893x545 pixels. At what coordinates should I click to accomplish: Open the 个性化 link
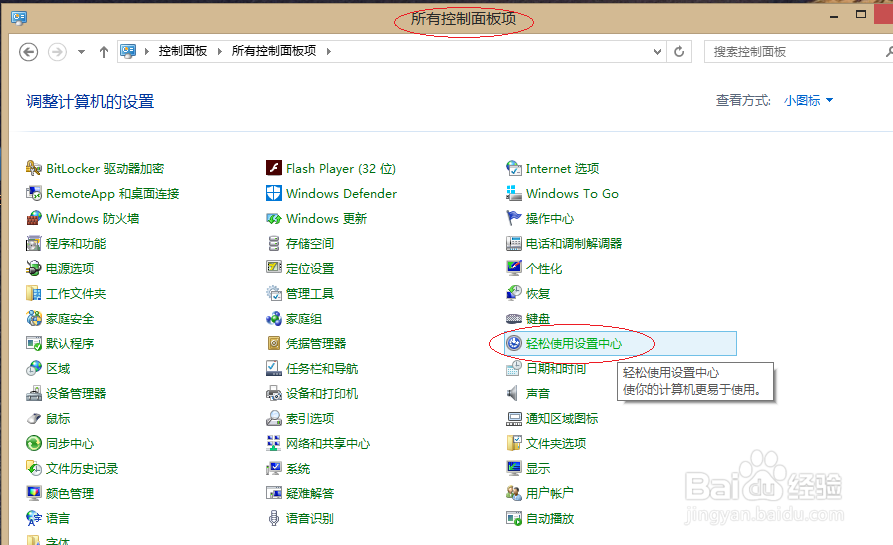coord(544,269)
